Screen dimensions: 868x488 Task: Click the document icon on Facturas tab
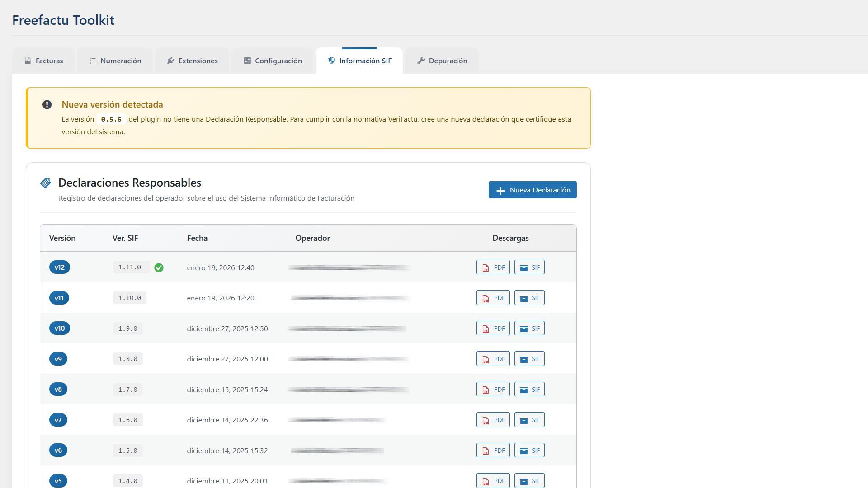[x=28, y=61]
